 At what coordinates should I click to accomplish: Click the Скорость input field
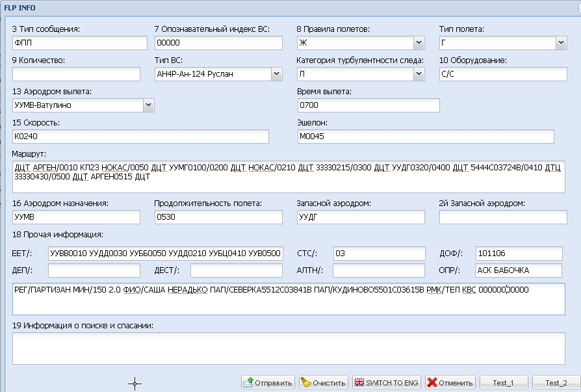point(140,137)
